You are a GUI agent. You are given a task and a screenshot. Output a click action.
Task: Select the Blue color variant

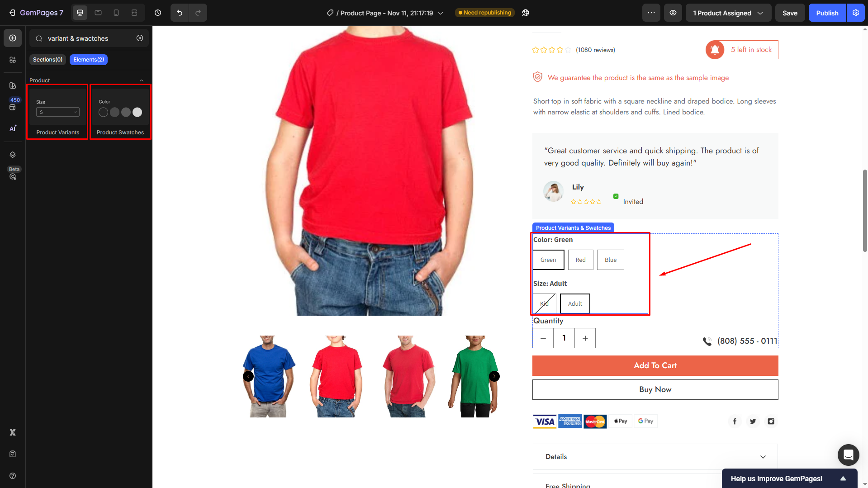[611, 260]
